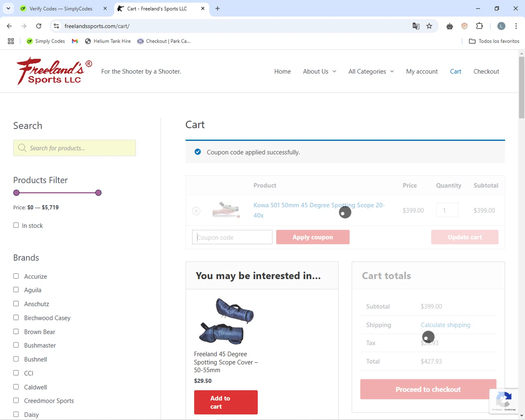Open the Gmail bookmark icon
This screenshot has height=420, width=525.
click(x=75, y=41)
